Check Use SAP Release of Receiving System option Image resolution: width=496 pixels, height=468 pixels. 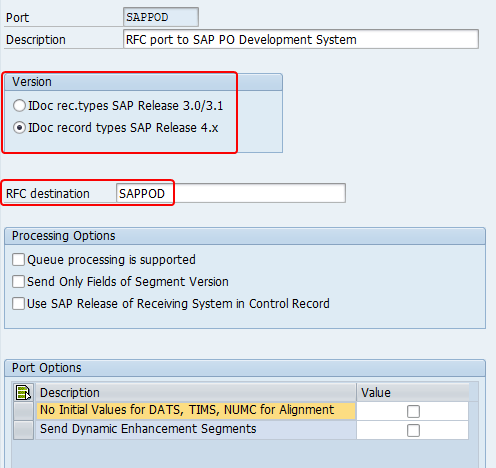pyautogui.click(x=18, y=304)
